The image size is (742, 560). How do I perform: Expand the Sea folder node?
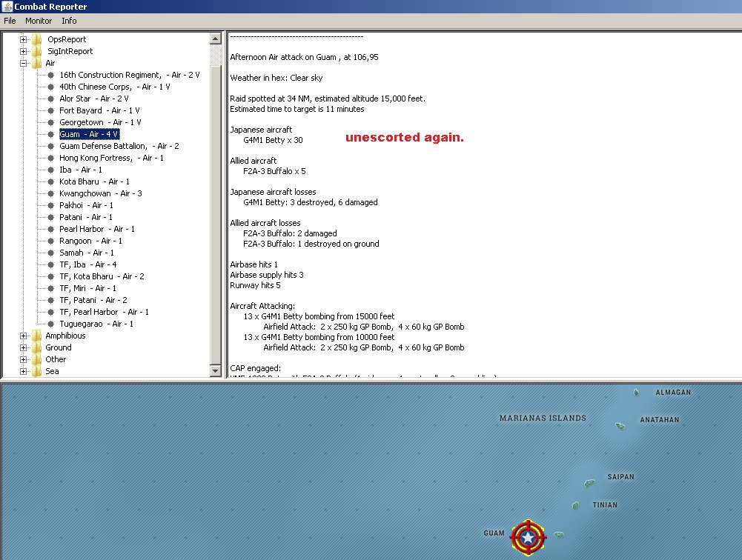pos(23,371)
